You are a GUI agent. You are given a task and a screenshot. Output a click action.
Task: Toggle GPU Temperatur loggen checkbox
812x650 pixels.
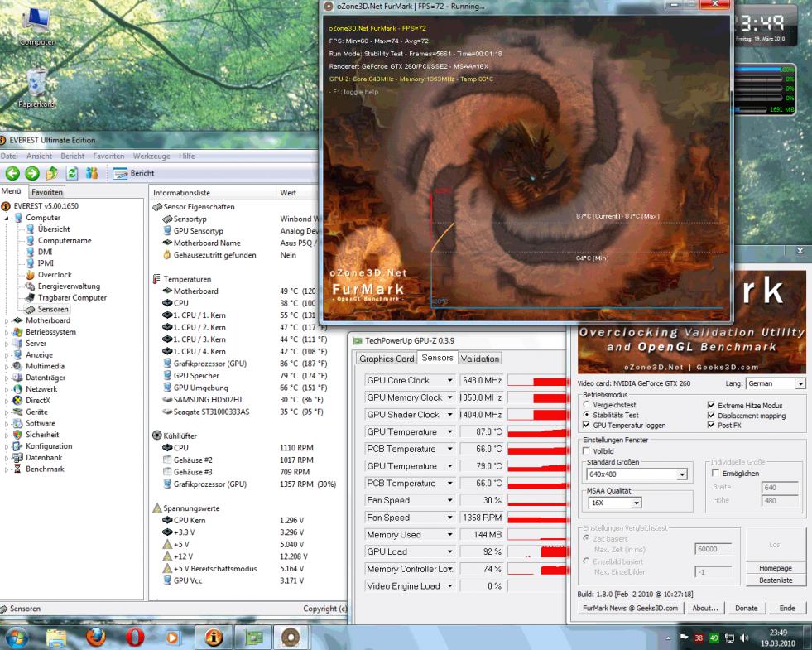tap(586, 426)
